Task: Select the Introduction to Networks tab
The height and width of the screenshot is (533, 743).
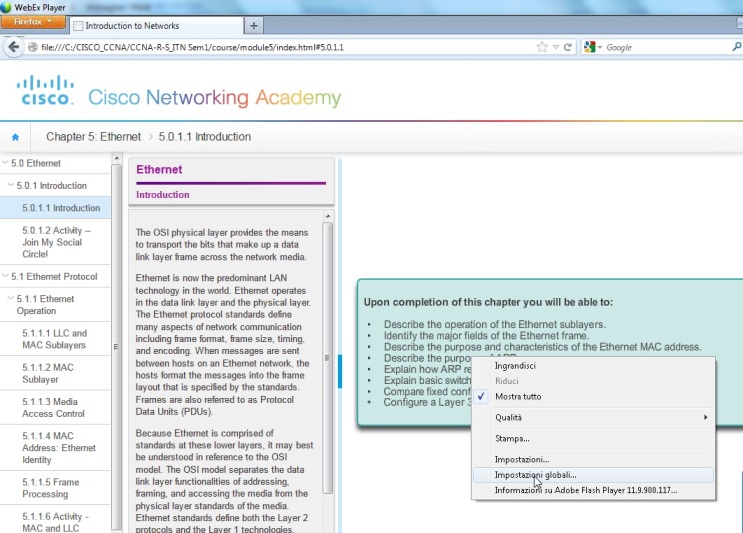Action: [x=156, y=26]
